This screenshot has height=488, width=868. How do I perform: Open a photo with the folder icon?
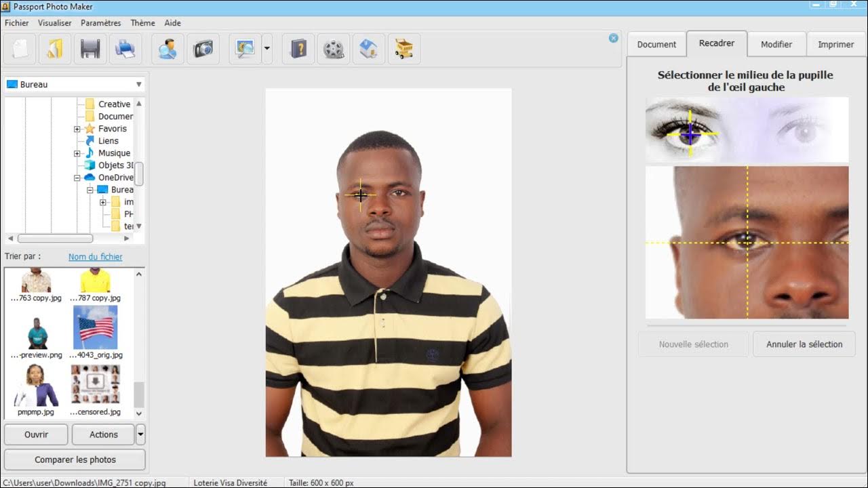tap(56, 49)
